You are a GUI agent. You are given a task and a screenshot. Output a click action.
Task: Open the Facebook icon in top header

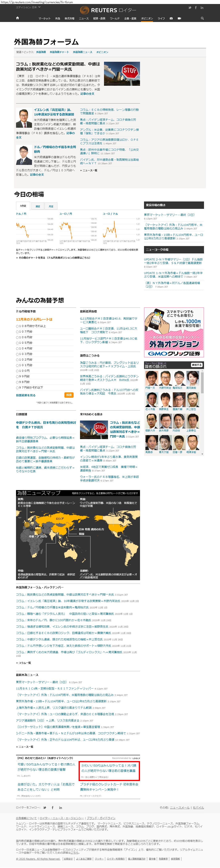(x=196, y=7)
